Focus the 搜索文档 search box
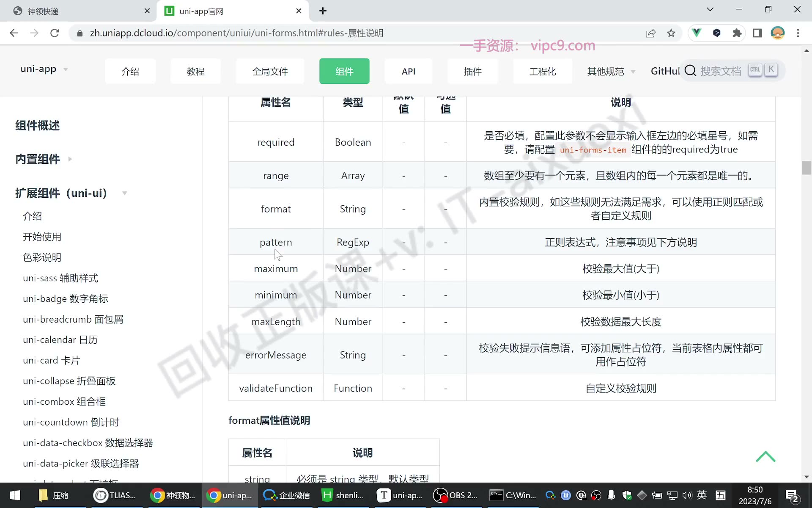This screenshot has width=812, height=508. [x=734, y=70]
